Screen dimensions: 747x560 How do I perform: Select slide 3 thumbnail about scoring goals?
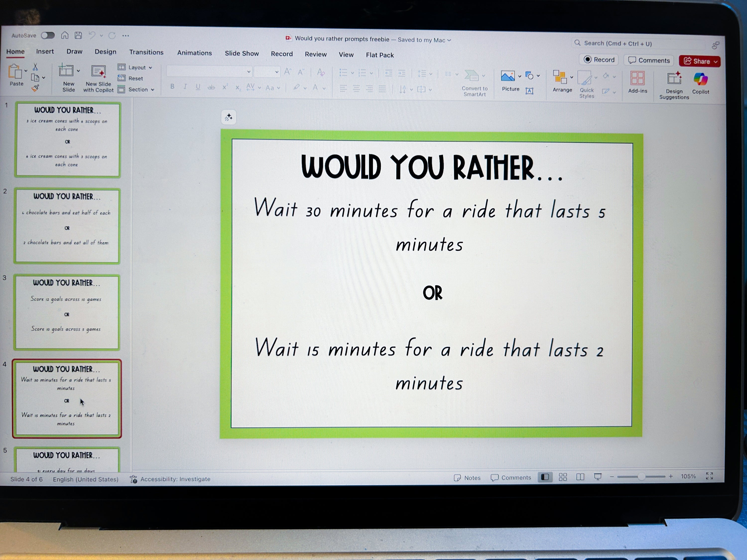[66, 312]
